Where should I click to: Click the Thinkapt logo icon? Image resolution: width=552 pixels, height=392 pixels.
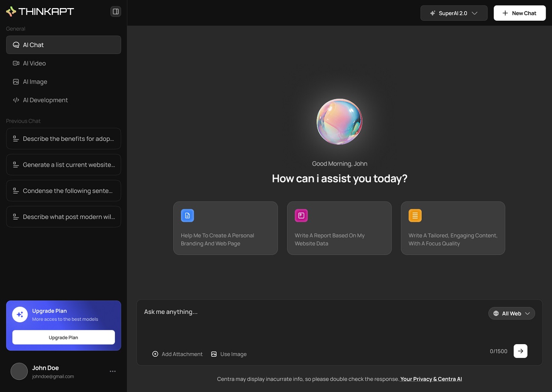(11, 11)
